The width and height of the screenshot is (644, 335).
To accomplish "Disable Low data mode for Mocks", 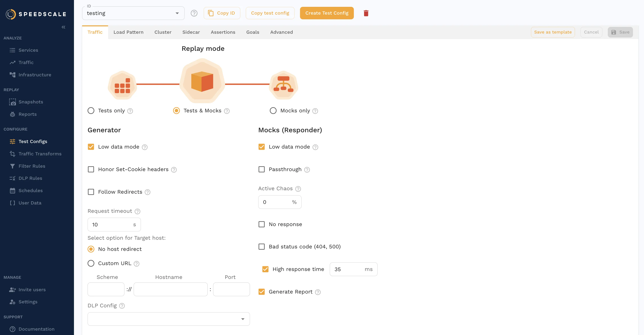I will pyautogui.click(x=262, y=147).
